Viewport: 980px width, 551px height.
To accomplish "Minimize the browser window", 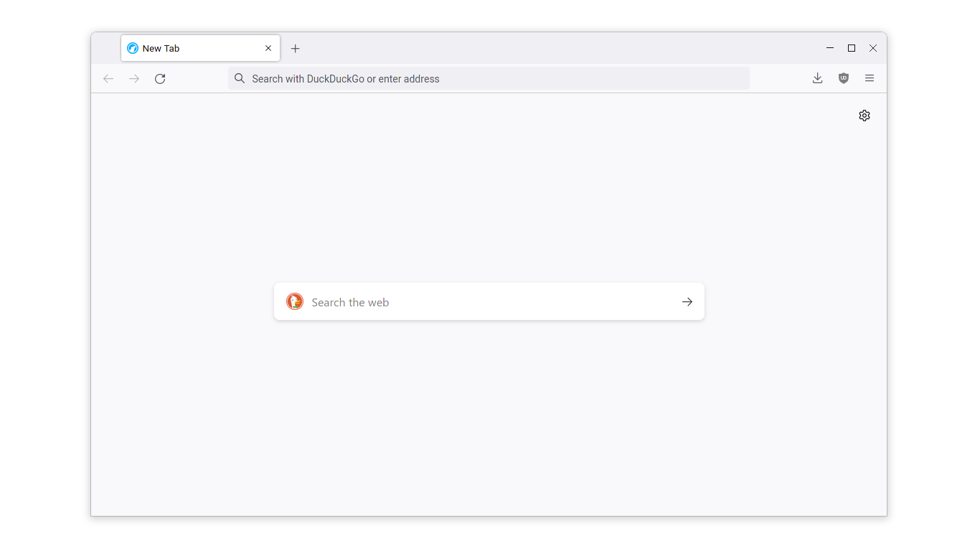I will pyautogui.click(x=830, y=48).
